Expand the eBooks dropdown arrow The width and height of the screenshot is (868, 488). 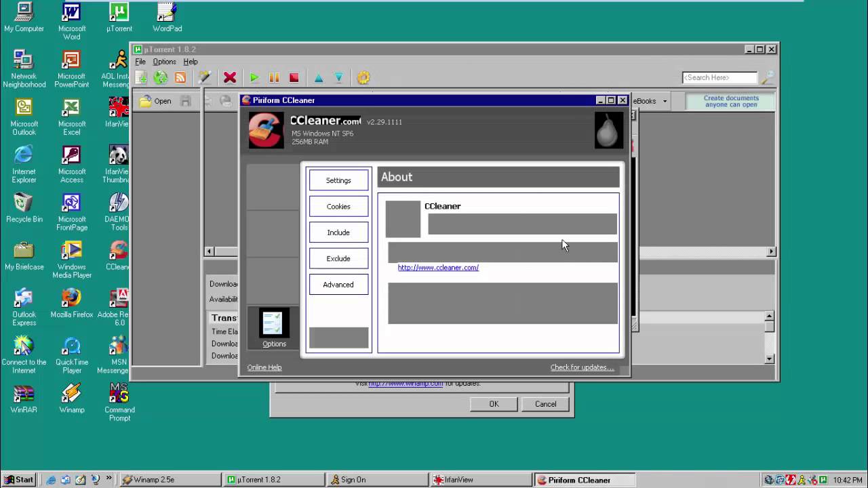(x=665, y=102)
